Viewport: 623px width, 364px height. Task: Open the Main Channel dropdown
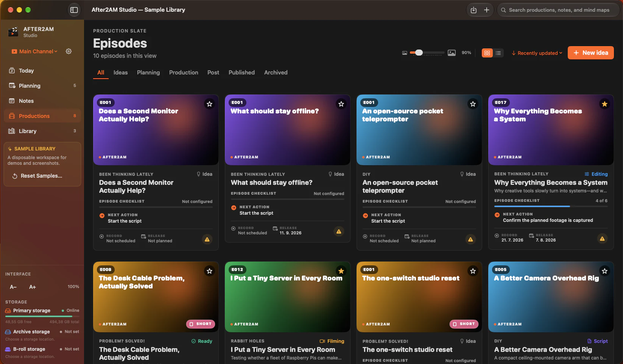point(34,51)
